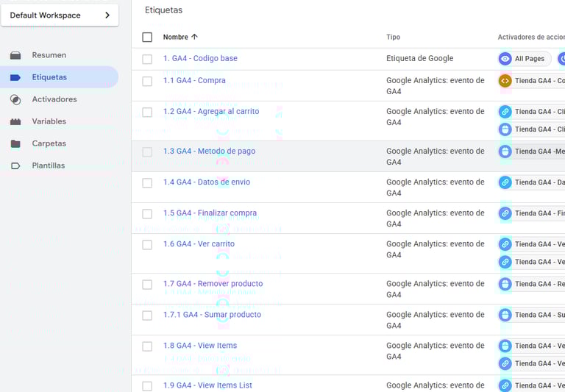Check the box for 1.1 GA4 - Compra
The height and width of the screenshot is (392, 565).
(x=147, y=82)
